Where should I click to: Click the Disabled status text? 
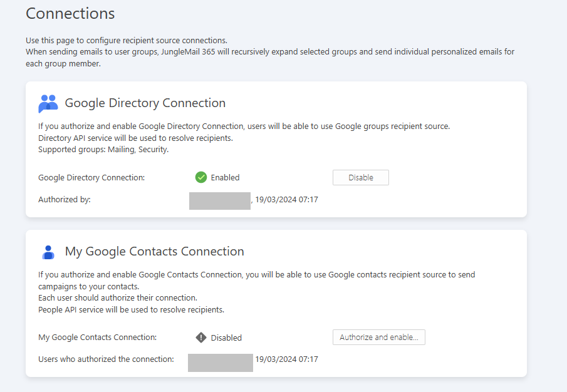pos(226,338)
